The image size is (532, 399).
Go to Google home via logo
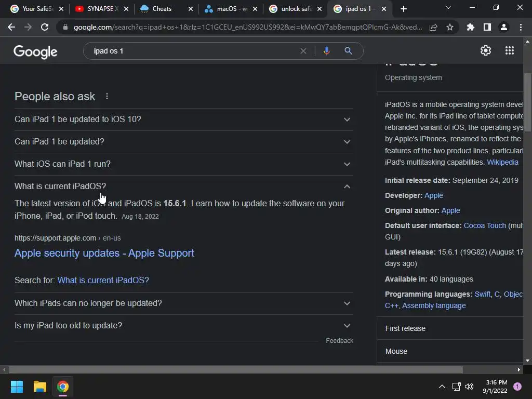(35, 51)
